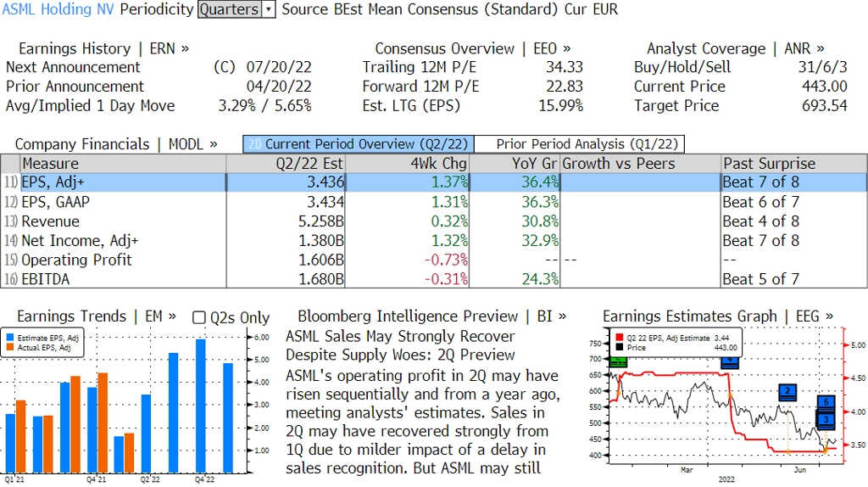Viewport: 868px width, 487px height.
Task: Select the EPS, Adj+ row
Action: click(x=434, y=182)
